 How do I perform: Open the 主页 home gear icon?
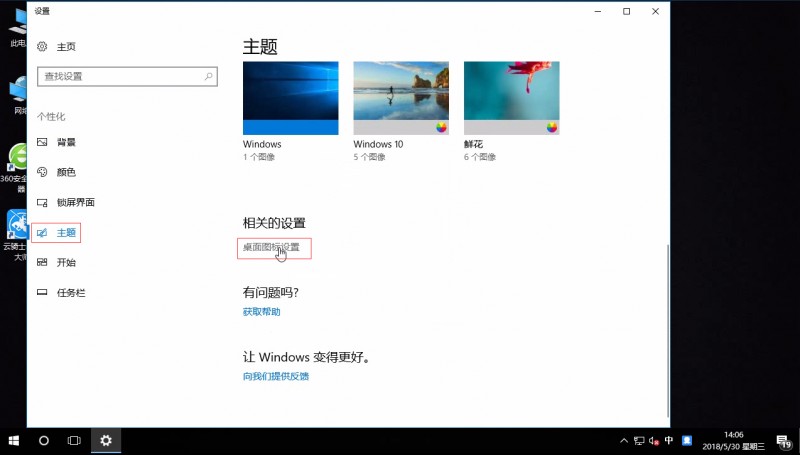(x=42, y=47)
